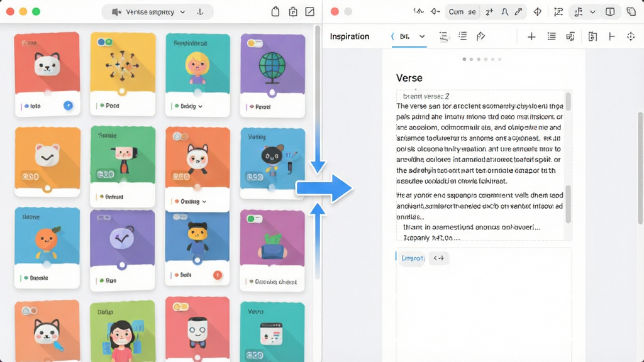Click the waveform icon in the right window toolbar
Image resolution: width=644 pixels, height=362 pixels.
point(418,11)
